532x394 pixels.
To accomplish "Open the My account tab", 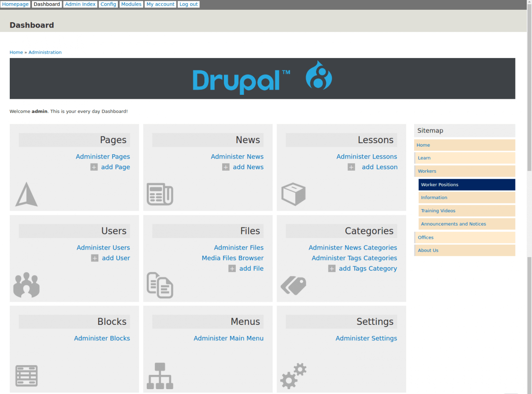I will (160, 4).
